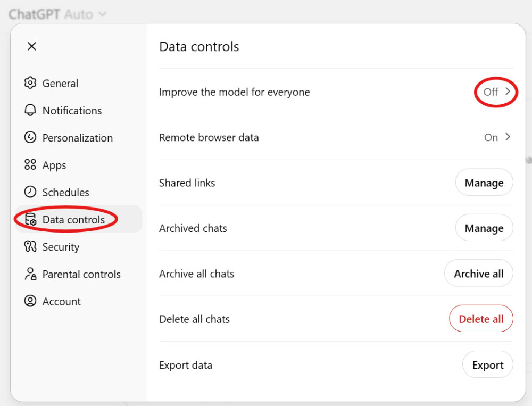Screen dimensions: 532x406
Task: Select the General settings gear icon
Action: click(x=31, y=83)
